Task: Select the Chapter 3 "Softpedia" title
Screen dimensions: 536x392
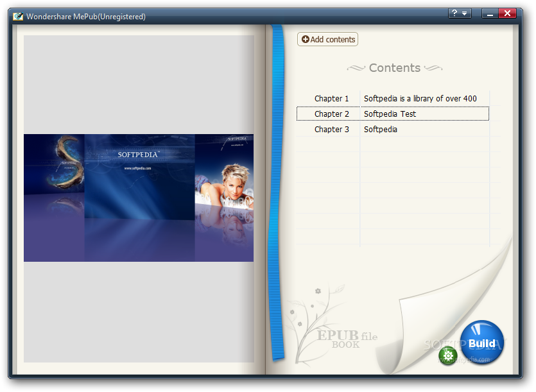Action: tap(381, 129)
